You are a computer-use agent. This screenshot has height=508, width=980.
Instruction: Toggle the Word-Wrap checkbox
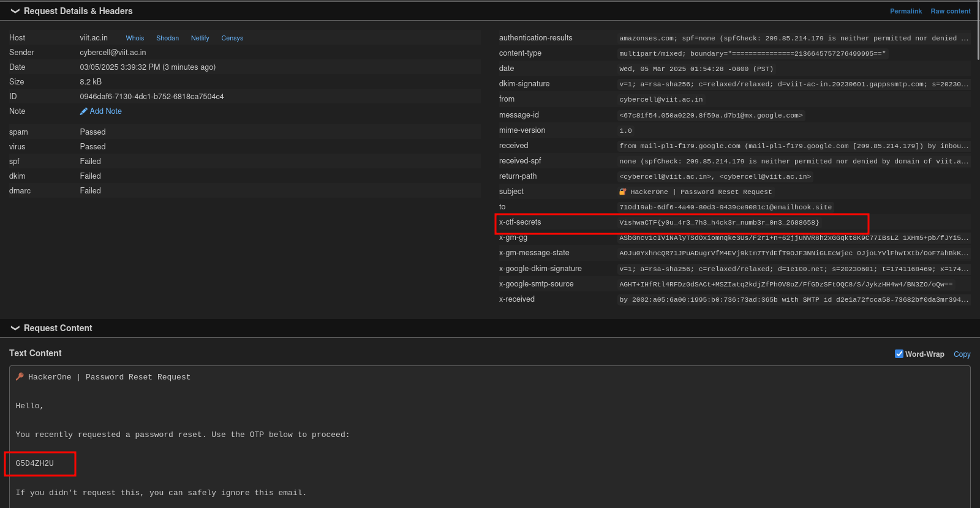pos(899,354)
